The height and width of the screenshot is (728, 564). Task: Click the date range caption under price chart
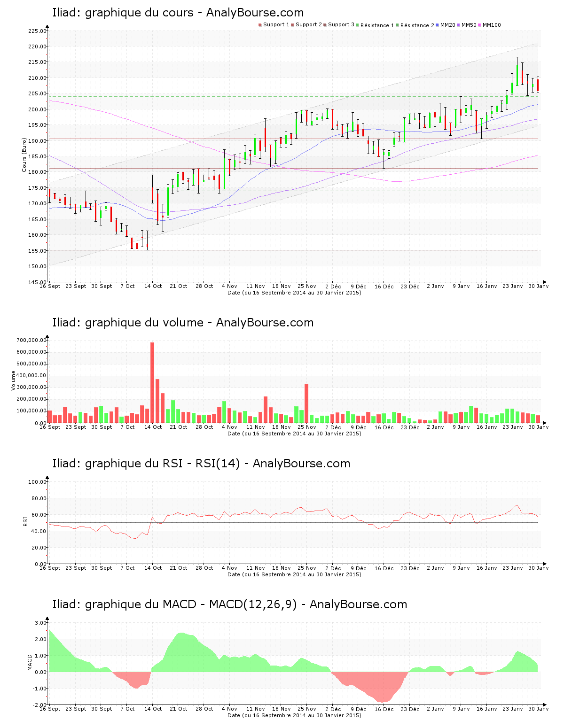point(294,293)
